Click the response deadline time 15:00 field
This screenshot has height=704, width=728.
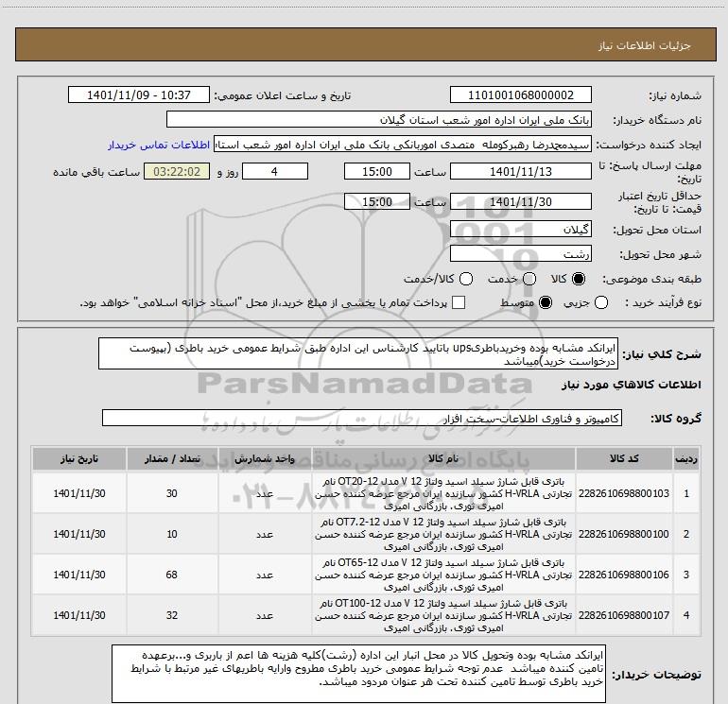(377, 171)
